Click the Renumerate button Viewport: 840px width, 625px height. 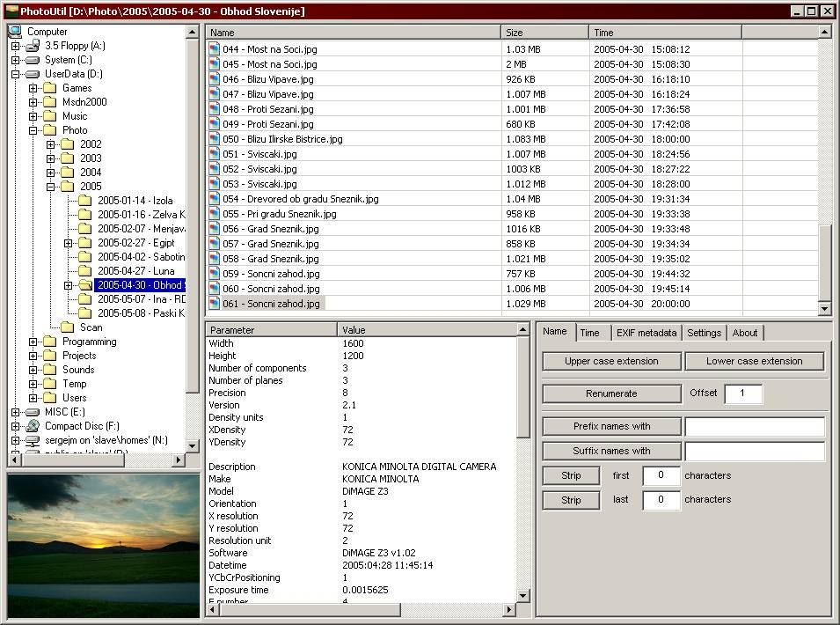pyautogui.click(x=610, y=393)
